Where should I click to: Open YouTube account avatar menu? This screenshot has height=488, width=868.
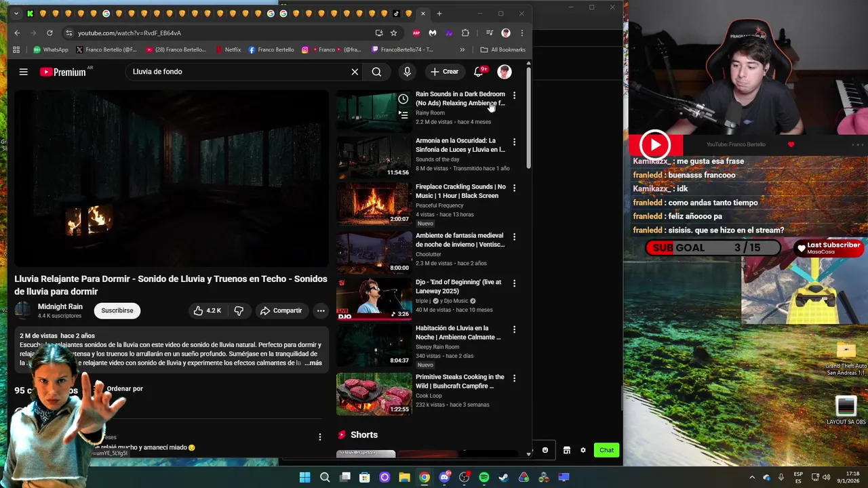[505, 72]
